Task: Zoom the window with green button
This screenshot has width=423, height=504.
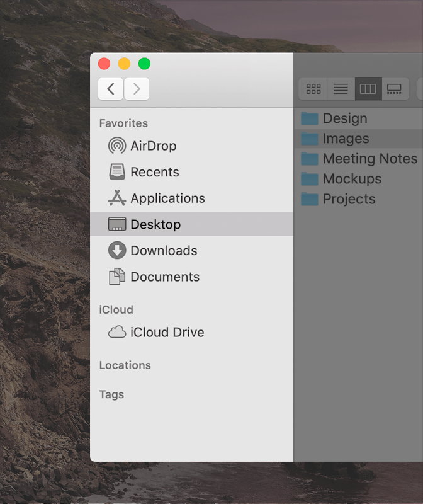Action: (145, 64)
